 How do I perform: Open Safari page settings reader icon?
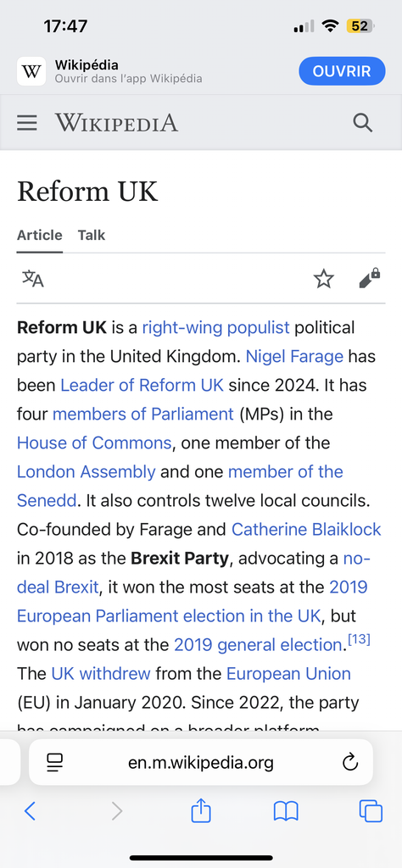click(55, 763)
